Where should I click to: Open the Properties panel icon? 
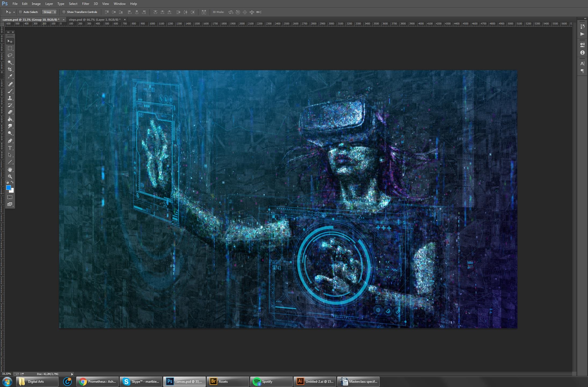pyautogui.click(x=582, y=45)
